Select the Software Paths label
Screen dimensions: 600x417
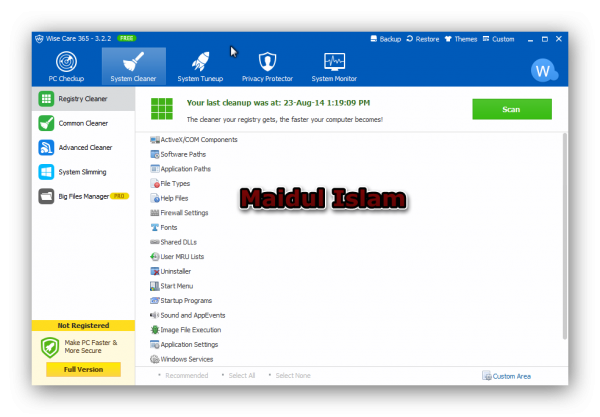tap(183, 155)
